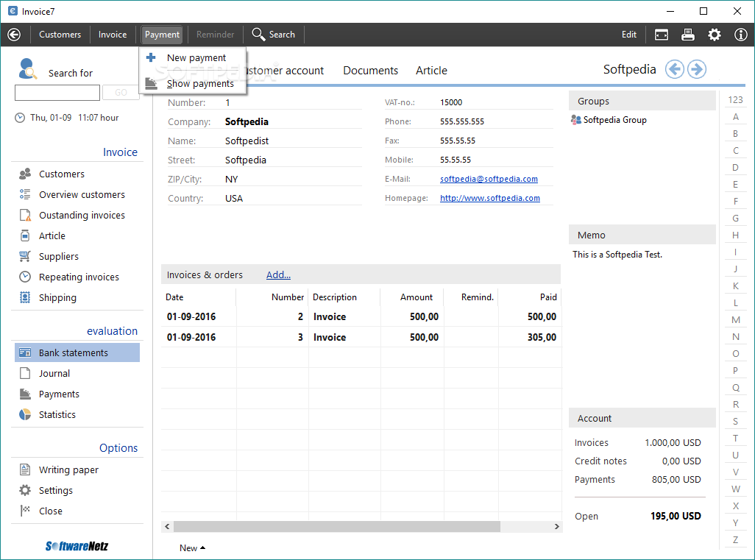
Task: Click the horizontal scrollbar left arrow
Action: point(167,527)
